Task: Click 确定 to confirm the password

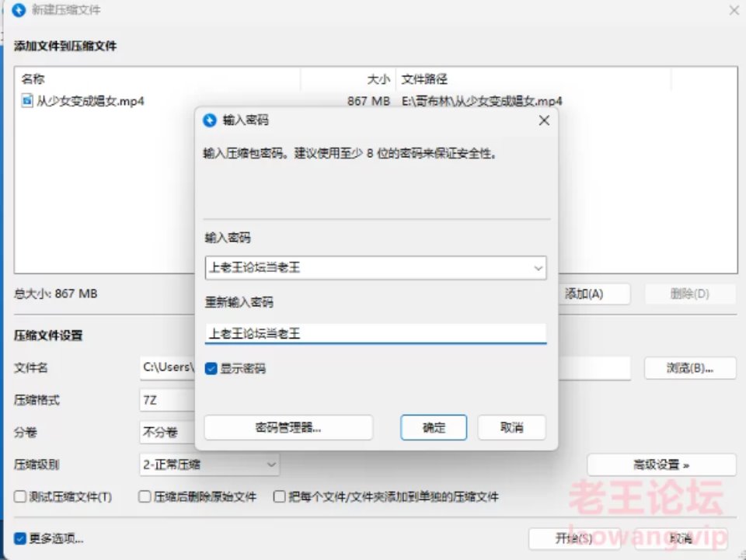Action: coord(434,427)
